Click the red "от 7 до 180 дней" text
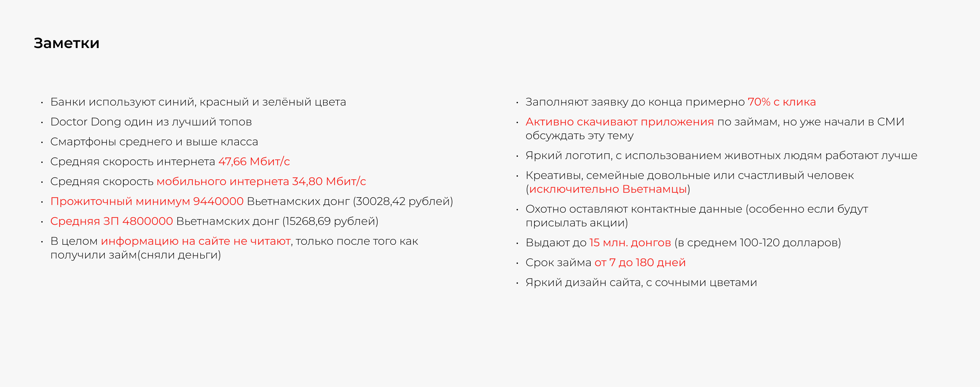 click(x=640, y=263)
